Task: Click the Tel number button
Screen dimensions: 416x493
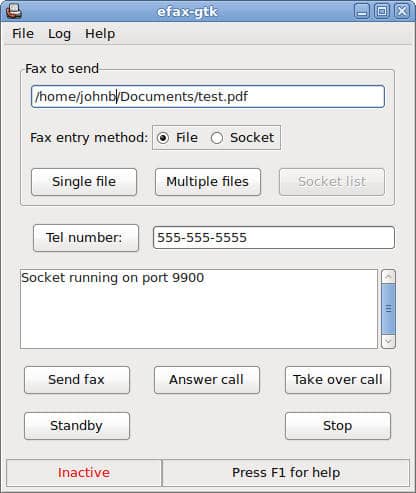Action: pos(86,238)
